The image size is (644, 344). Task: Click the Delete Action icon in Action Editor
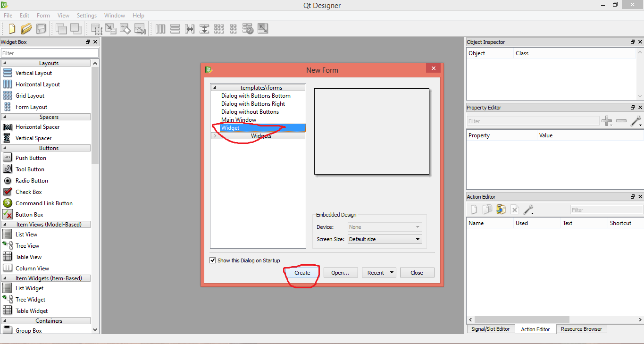tap(515, 209)
